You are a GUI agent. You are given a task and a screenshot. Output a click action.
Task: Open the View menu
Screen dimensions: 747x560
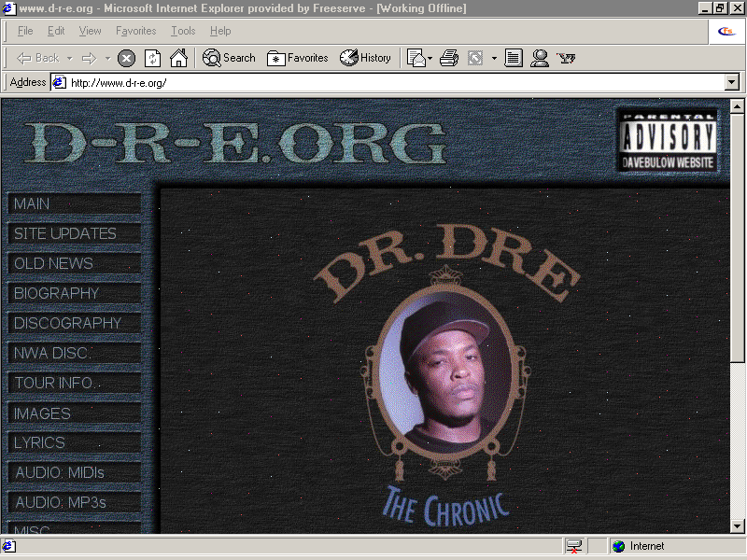point(90,31)
